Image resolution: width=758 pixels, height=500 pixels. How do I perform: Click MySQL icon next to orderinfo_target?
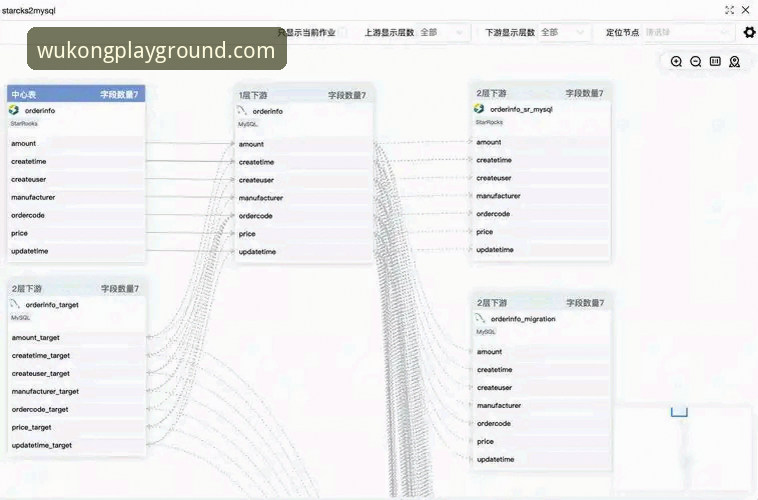15,304
